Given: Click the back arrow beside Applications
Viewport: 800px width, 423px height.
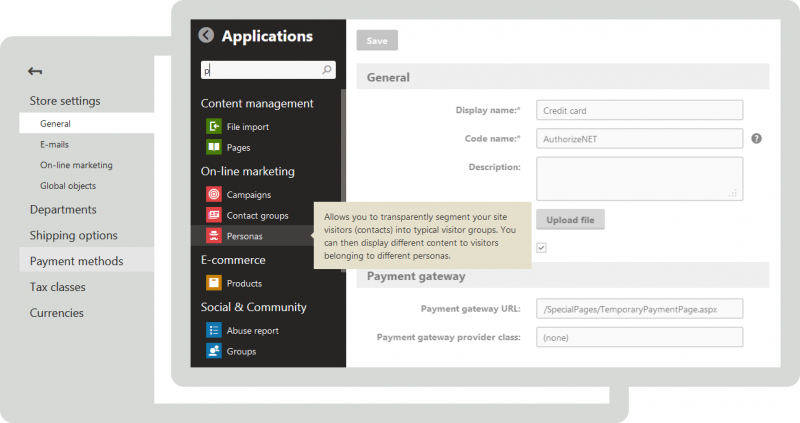Looking at the screenshot, I should point(206,36).
